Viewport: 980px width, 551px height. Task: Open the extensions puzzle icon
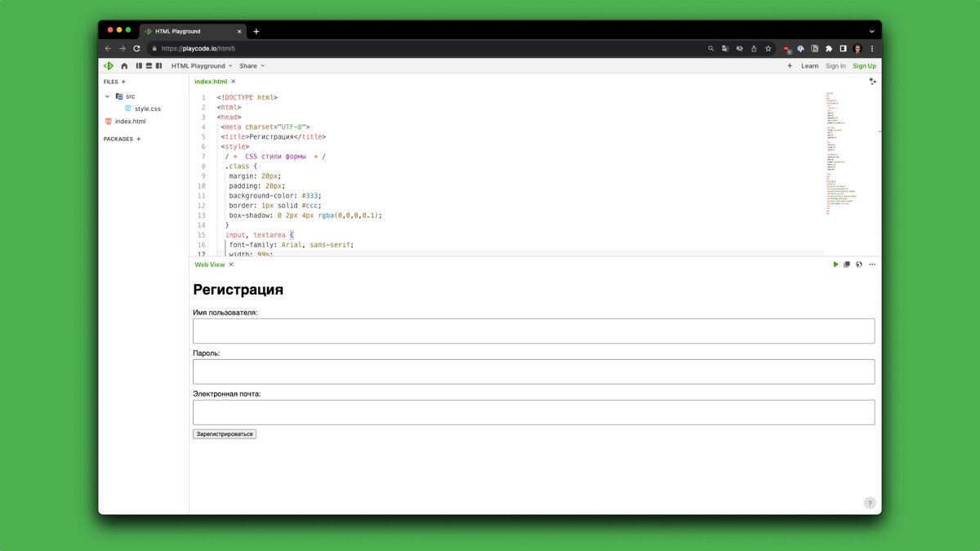829,48
